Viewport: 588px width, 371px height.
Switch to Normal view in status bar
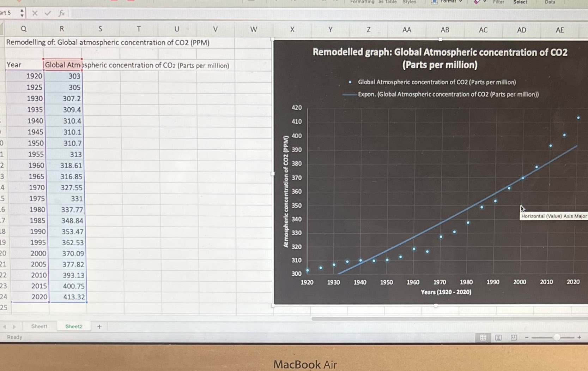[483, 337]
